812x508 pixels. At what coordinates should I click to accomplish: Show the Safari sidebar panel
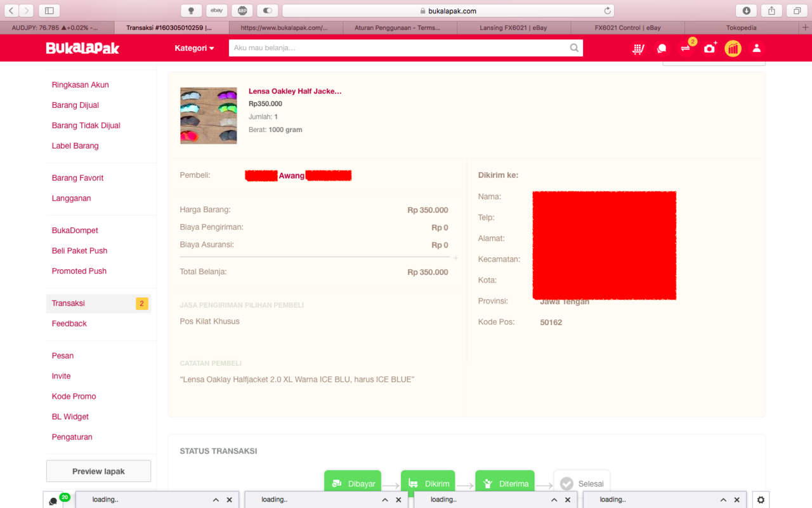click(48, 10)
